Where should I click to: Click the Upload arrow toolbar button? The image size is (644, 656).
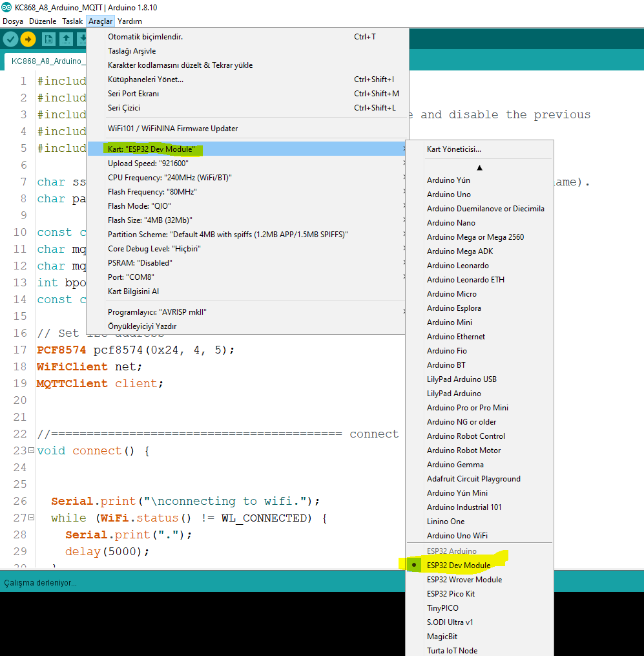pyautogui.click(x=28, y=39)
